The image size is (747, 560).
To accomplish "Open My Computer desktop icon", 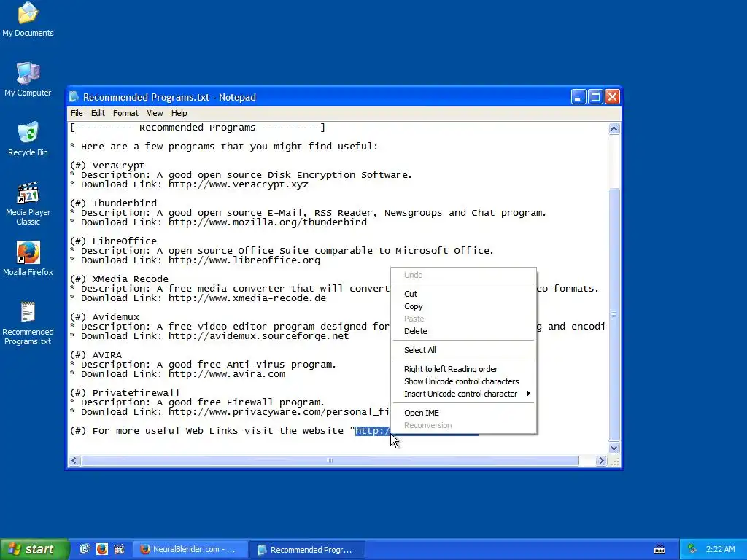I will point(28,79).
